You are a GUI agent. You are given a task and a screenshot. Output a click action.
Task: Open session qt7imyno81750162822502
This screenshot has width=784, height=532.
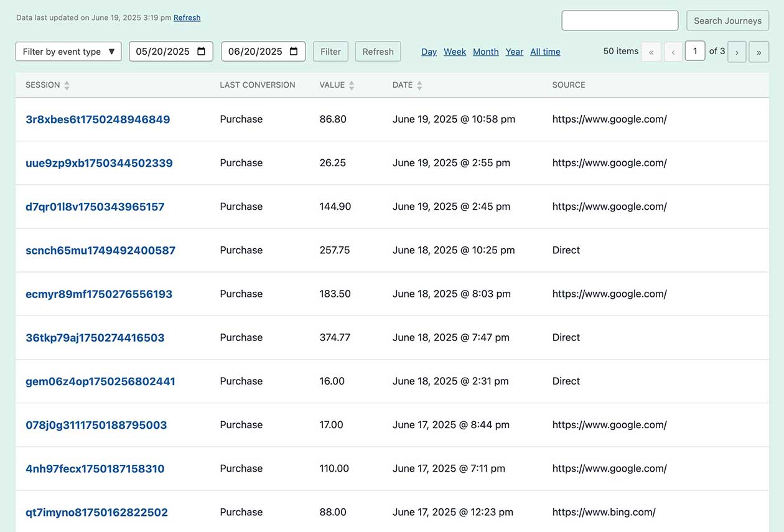96,512
